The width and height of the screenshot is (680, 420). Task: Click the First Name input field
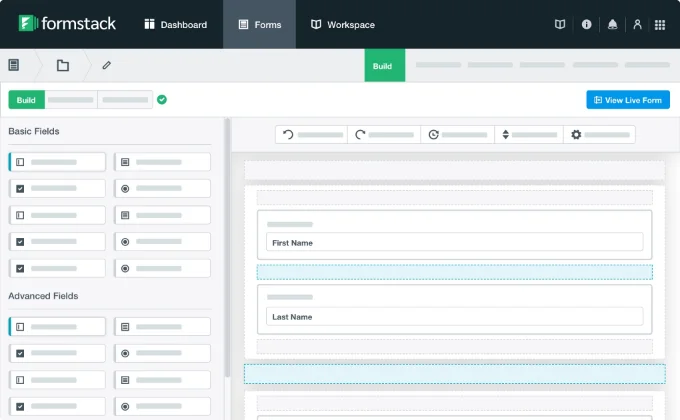[454, 243]
